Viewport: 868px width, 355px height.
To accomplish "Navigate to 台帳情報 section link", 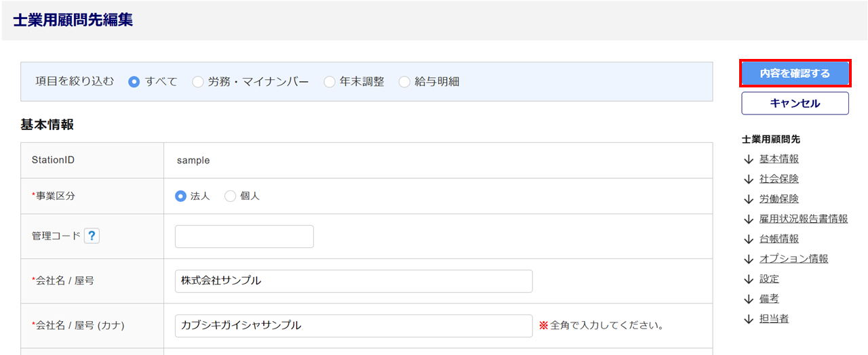I will tap(778, 239).
